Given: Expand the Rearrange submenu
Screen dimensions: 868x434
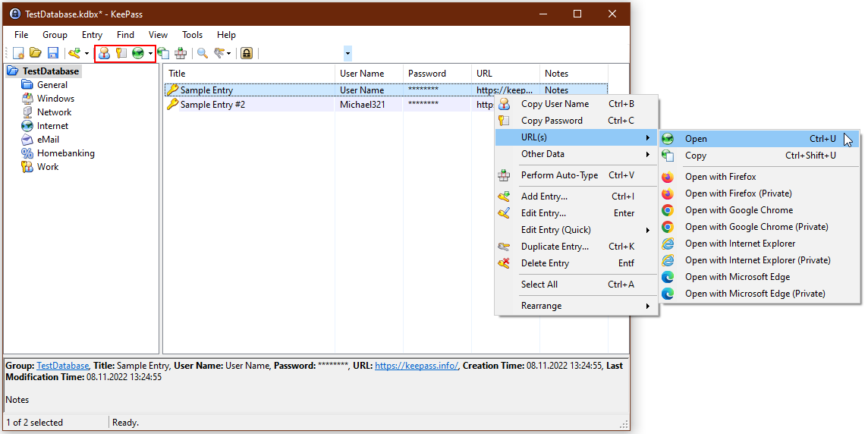Looking at the screenshot, I should pos(577,306).
